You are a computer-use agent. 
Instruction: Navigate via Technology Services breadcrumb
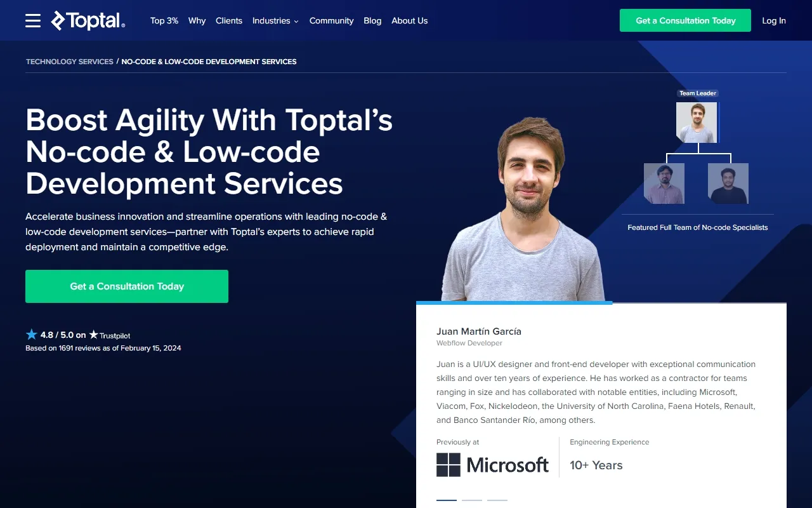pyautogui.click(x=69, y=61)
